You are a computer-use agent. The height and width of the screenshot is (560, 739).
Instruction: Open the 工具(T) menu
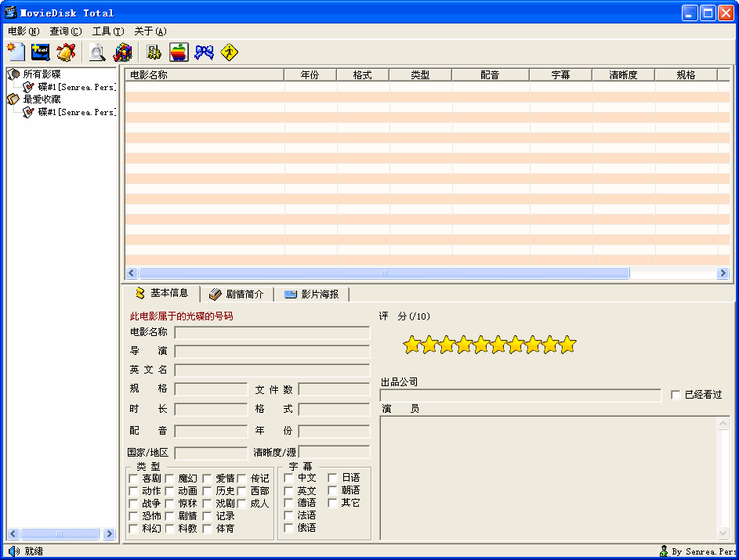point(108,31)
